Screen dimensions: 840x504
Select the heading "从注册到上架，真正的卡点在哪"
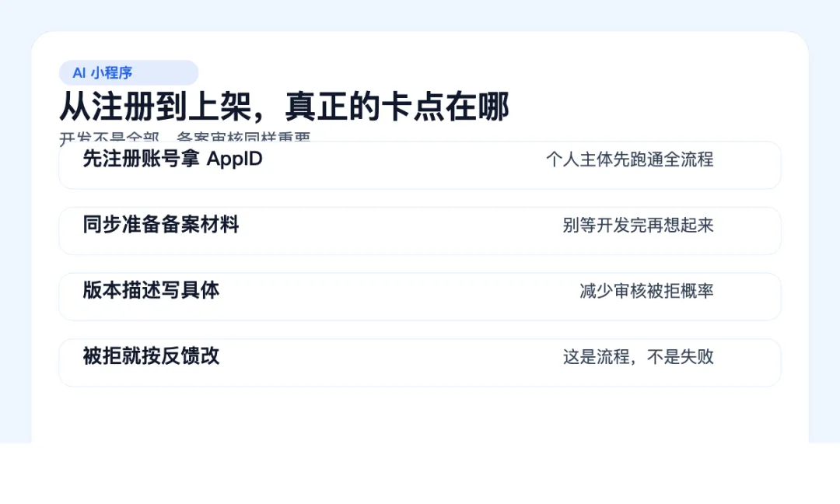[x=285, y=107]
